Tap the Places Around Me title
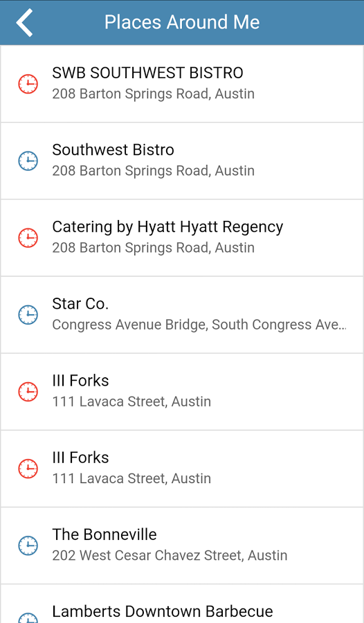Image resolution: width=364 pixels, height=623 pixels. 182,22
